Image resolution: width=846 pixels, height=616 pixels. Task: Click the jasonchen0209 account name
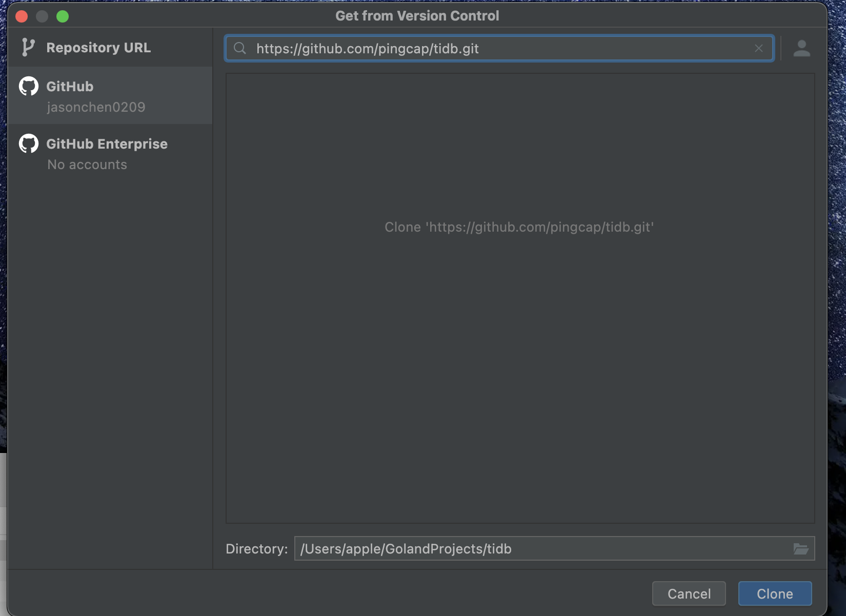pos(96,107)
